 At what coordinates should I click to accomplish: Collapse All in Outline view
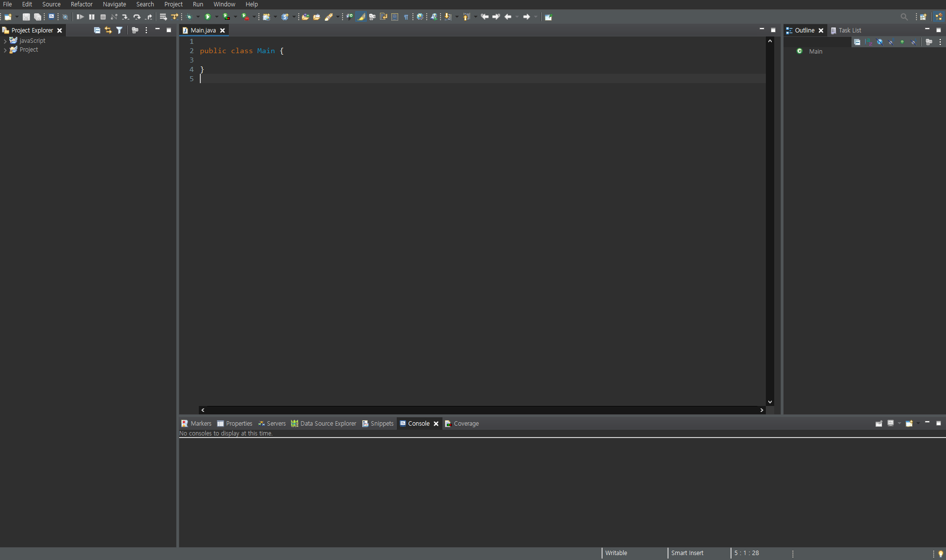(x=857, y=42)
